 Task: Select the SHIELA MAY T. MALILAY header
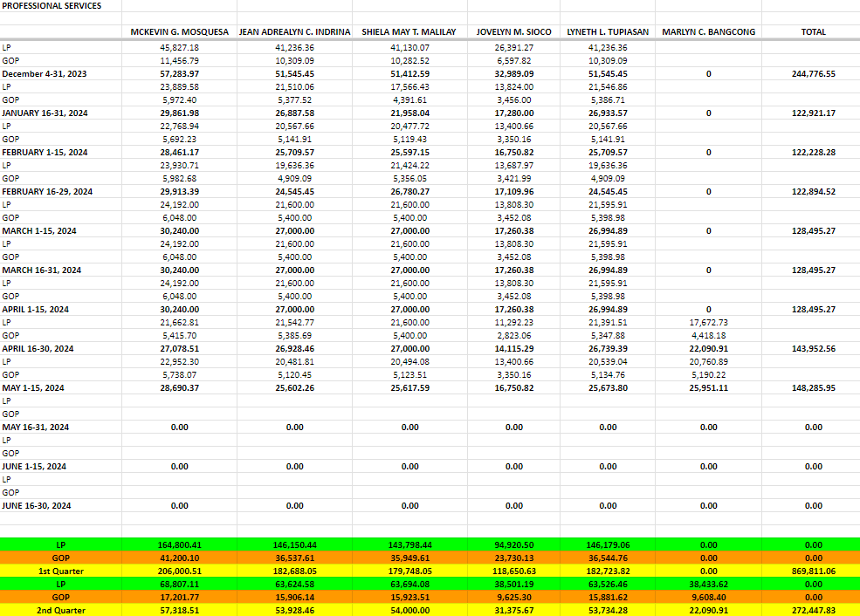click(x=409, y=31)
